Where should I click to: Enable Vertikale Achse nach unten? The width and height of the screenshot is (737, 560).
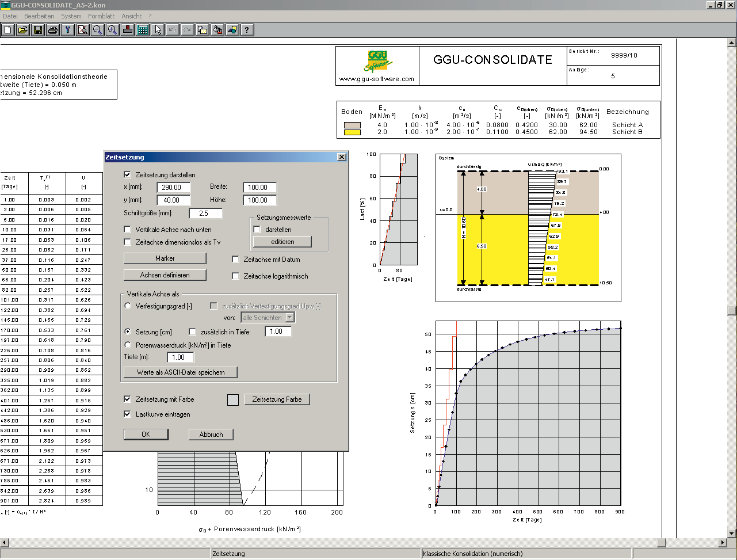tap(128, 229)
